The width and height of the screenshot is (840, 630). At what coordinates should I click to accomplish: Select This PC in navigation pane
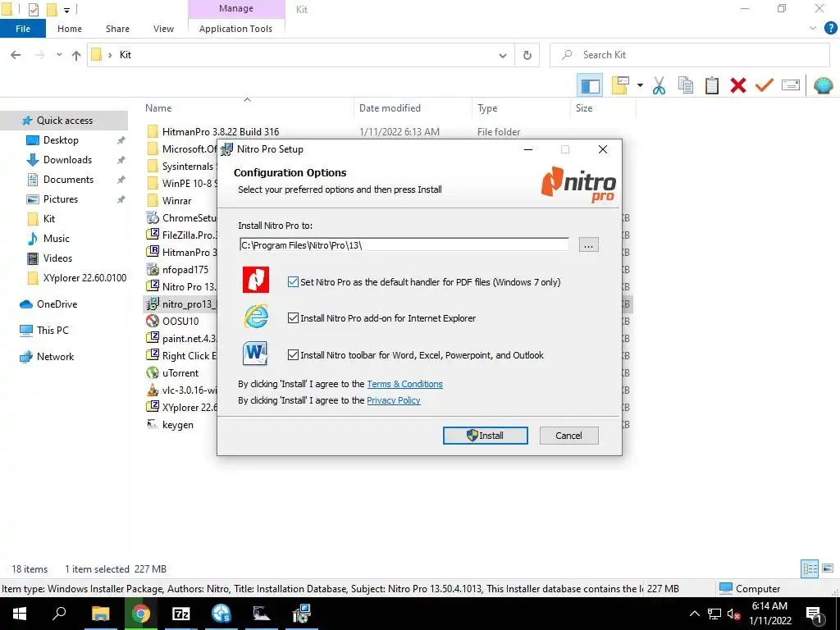pyautogui.click(x=52, y=331)
